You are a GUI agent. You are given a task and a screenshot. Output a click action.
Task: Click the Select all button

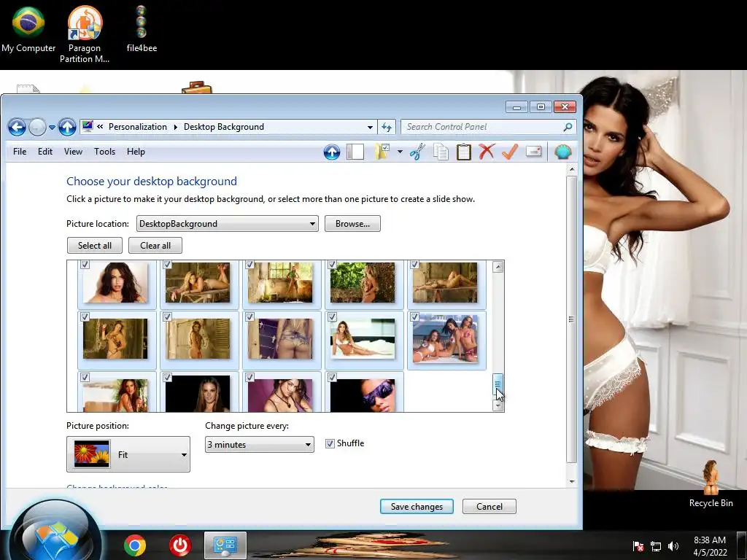[x=95, y=246]
